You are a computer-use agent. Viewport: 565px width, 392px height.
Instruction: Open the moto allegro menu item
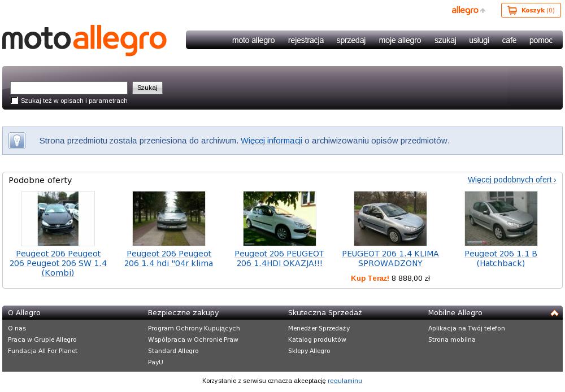pyautogui.click(x=253, y=40)
